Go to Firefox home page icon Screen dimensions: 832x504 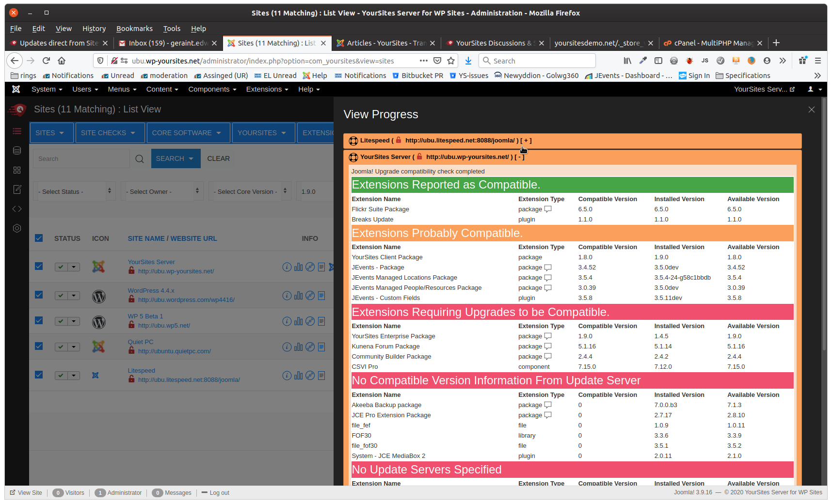click(x=62, y=61)
